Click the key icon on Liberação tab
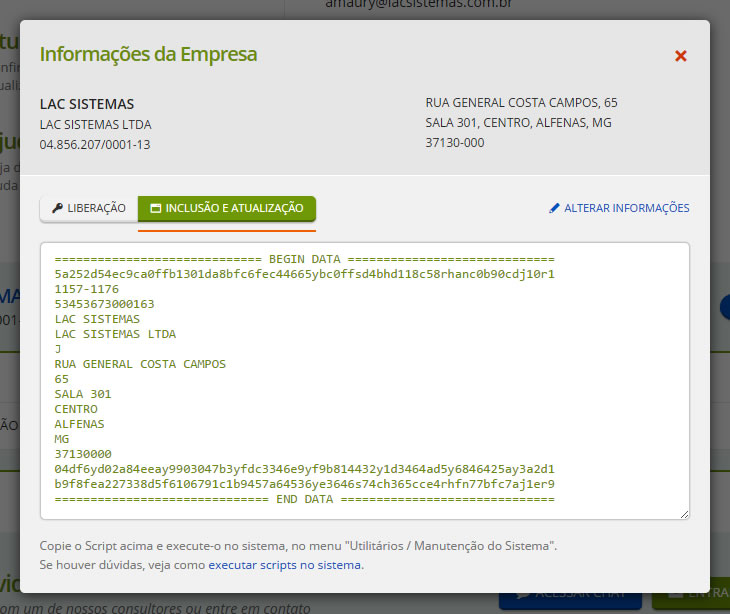Image resolution: width=730 pixels, height=614 pixels. 58,208
